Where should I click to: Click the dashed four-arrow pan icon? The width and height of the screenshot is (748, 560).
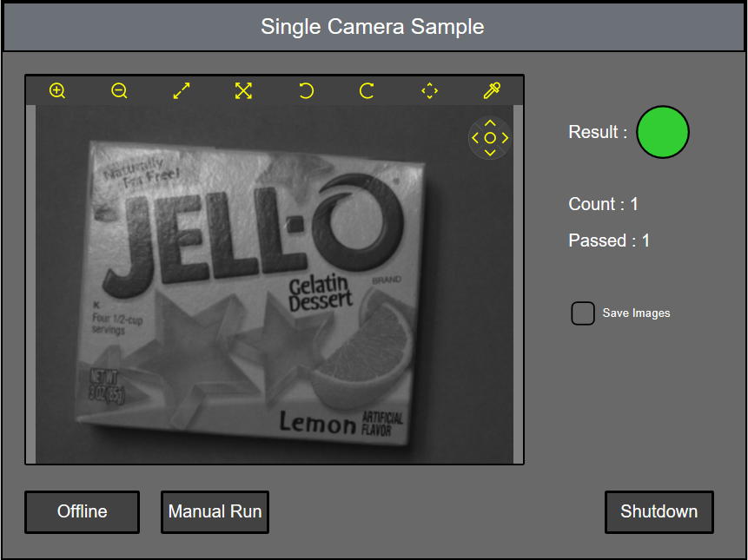[x=429, y=91]
